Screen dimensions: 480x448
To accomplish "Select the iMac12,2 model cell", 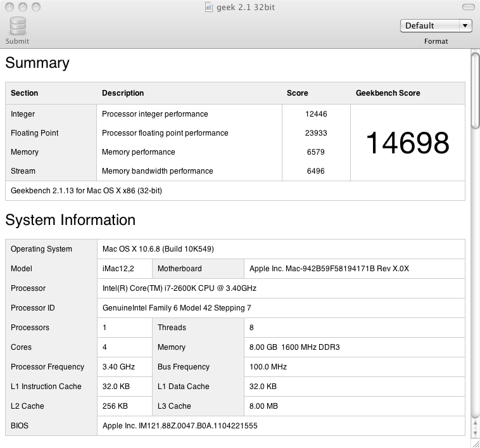I will (118, 269).
